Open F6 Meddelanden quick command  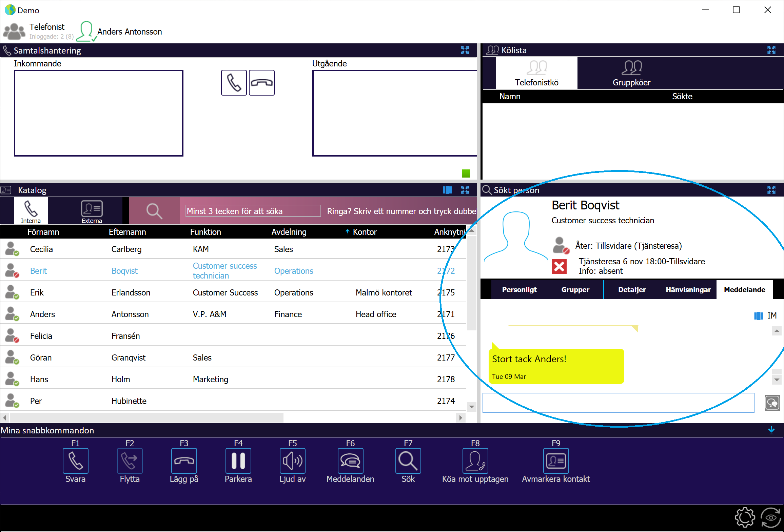(350, 461)
